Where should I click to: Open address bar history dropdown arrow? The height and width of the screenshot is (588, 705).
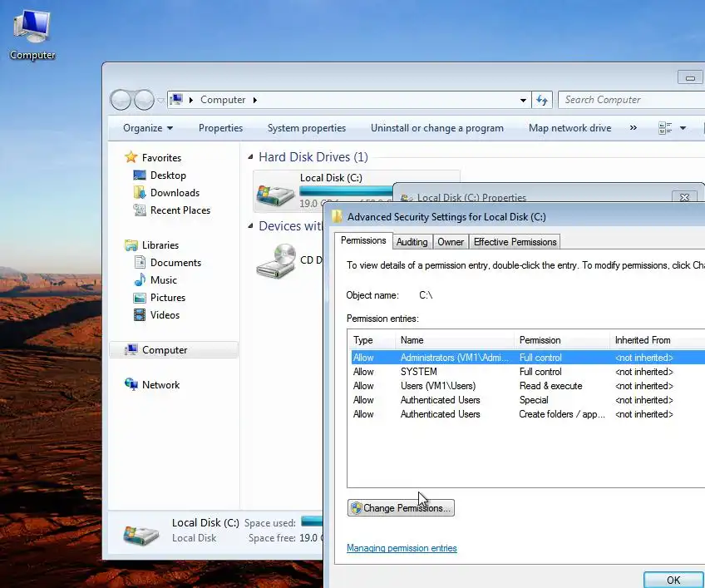tap(523, 100)
